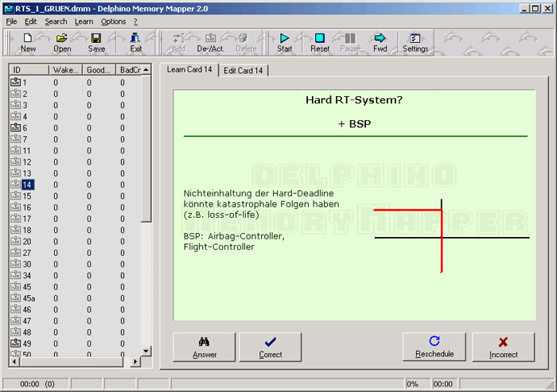Open the Options menu
The height and width of the screenshot is (392, 557).
pyautogui.click(x=113, y=21)
